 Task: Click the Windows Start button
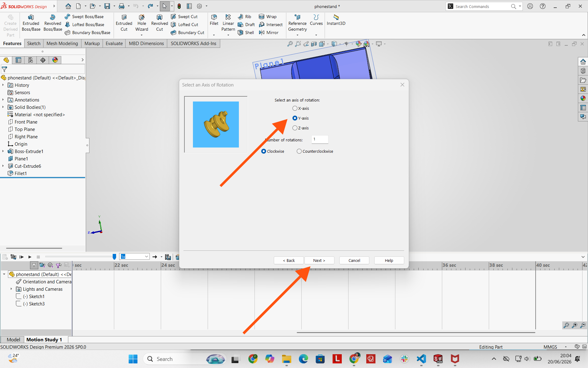133,359
